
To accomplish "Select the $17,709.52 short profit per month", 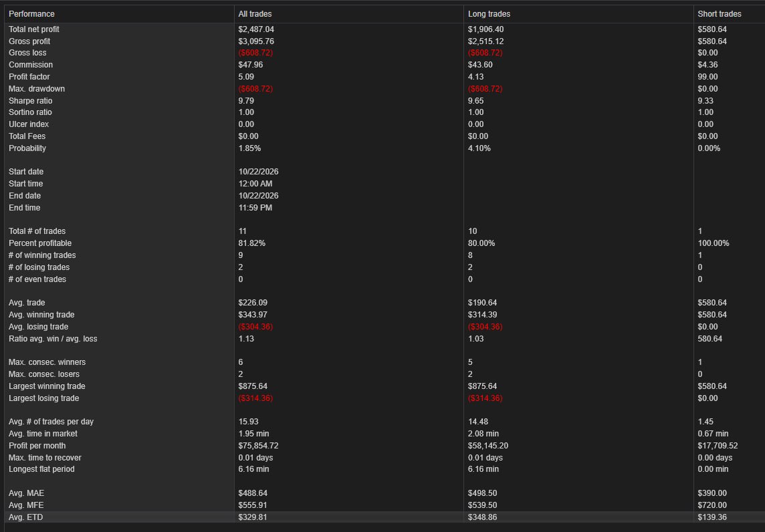I will coord(718,446).
